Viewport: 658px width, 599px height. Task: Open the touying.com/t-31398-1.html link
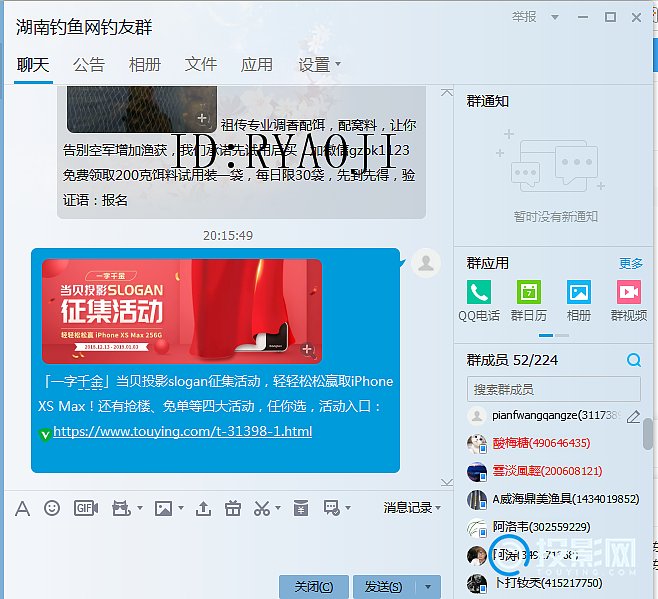coord(183,431)
